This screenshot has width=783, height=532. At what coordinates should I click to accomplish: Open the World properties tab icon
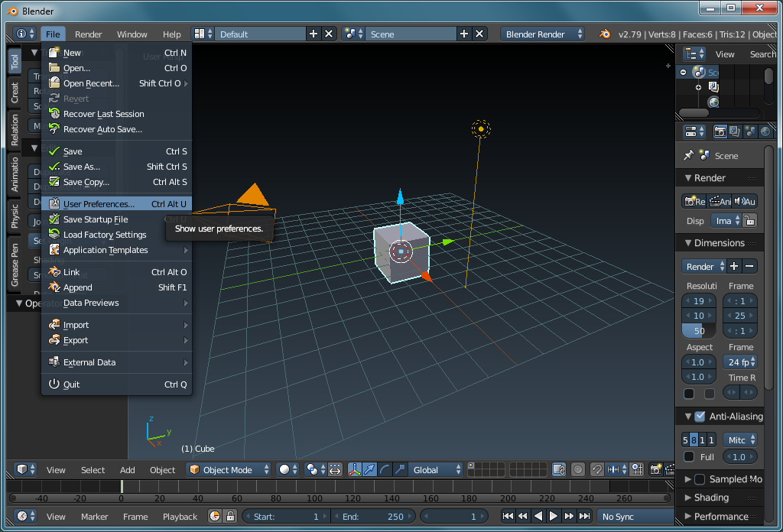coord(765,131)
